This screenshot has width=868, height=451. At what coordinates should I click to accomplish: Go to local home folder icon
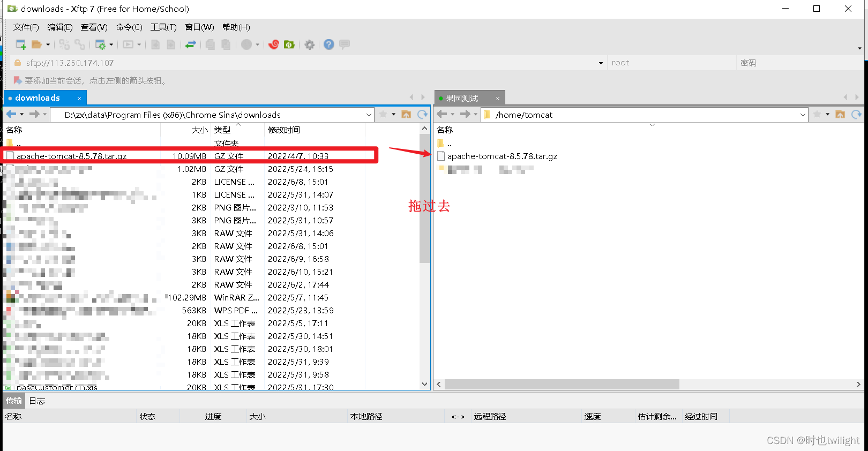pos(406,114)
